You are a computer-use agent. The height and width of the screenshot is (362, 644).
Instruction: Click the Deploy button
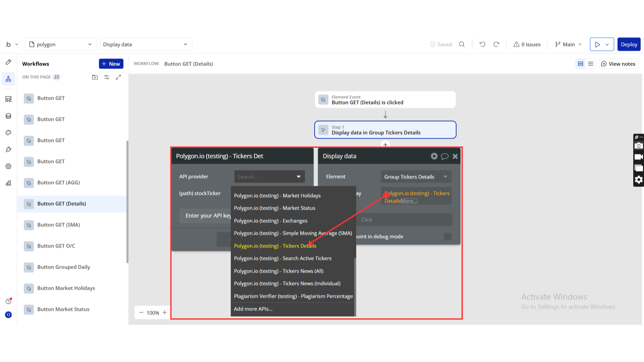pyautogui.click(x=629, y=44)
